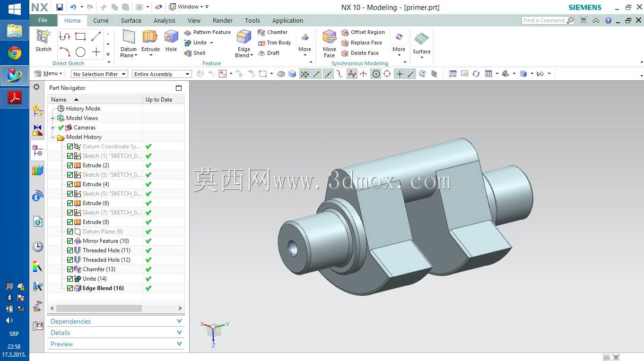The width and height of the screenshot is (644, 361).
Task: Launch Google Chrome from the taskbar
Action: [x=15, y=53]
